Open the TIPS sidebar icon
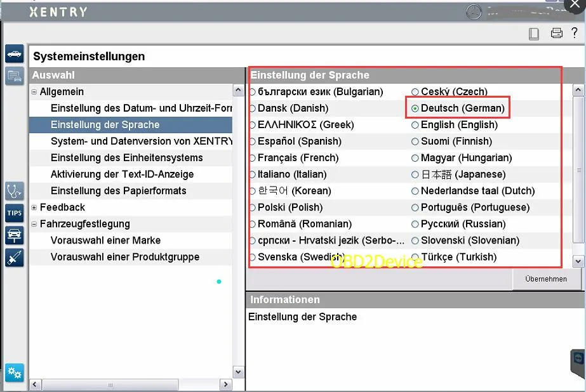 [15, 213]
